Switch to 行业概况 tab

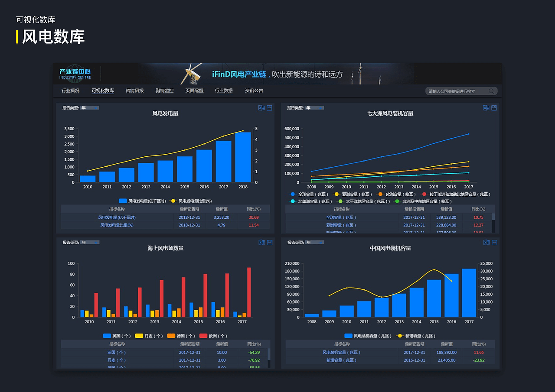(71, 91)
